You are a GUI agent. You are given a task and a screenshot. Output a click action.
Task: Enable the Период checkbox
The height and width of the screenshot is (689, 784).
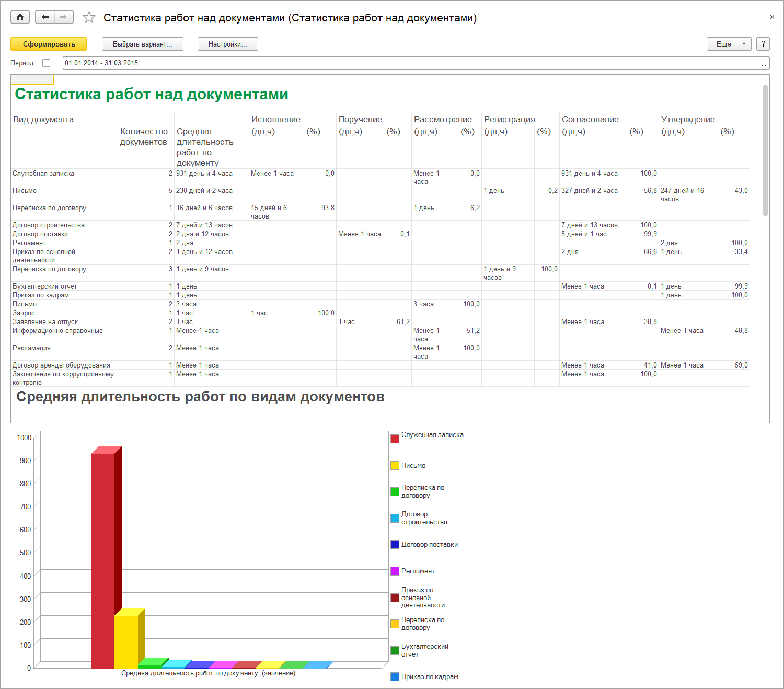tap(46, 63)
